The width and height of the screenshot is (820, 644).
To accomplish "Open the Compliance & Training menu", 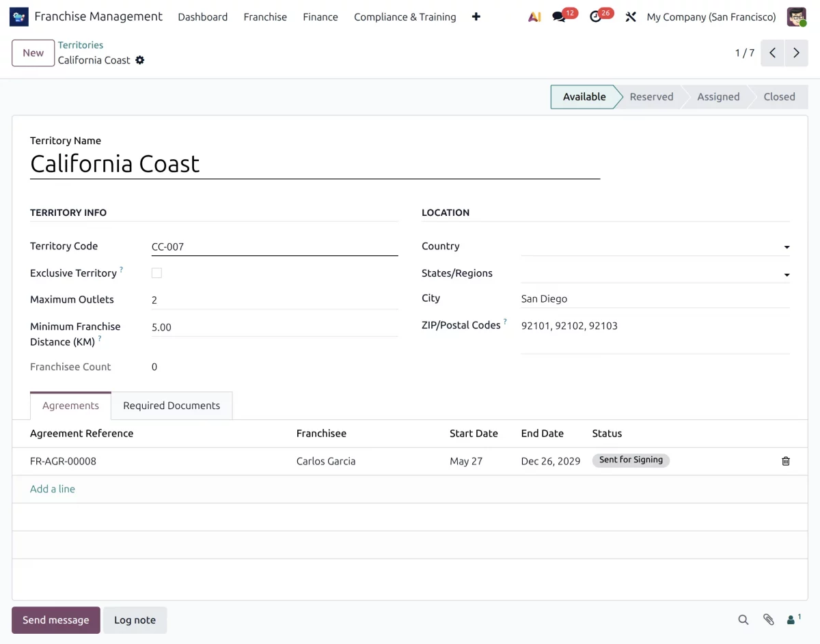I will click(x=405, y=17).
